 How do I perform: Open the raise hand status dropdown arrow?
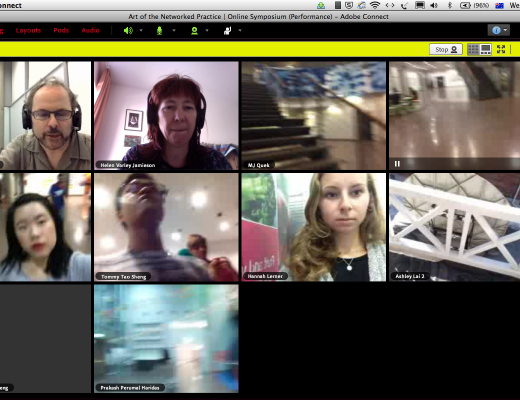point(240,30)
